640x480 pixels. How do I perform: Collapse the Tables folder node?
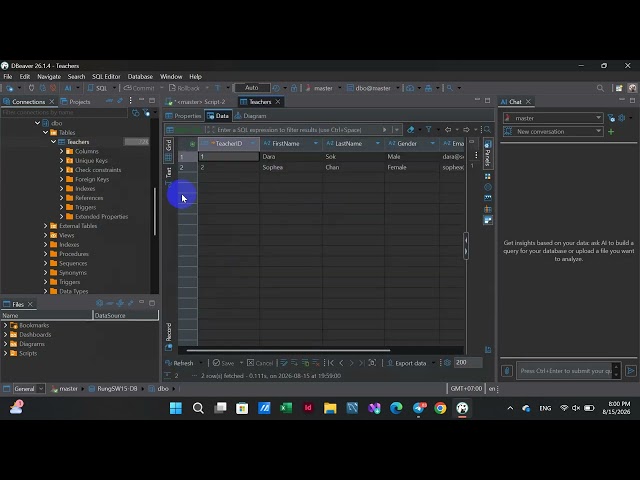(x=46, y=132)
